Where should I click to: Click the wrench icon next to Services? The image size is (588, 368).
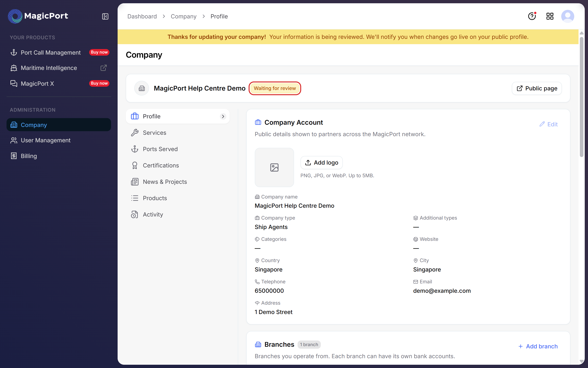point(135,133)
